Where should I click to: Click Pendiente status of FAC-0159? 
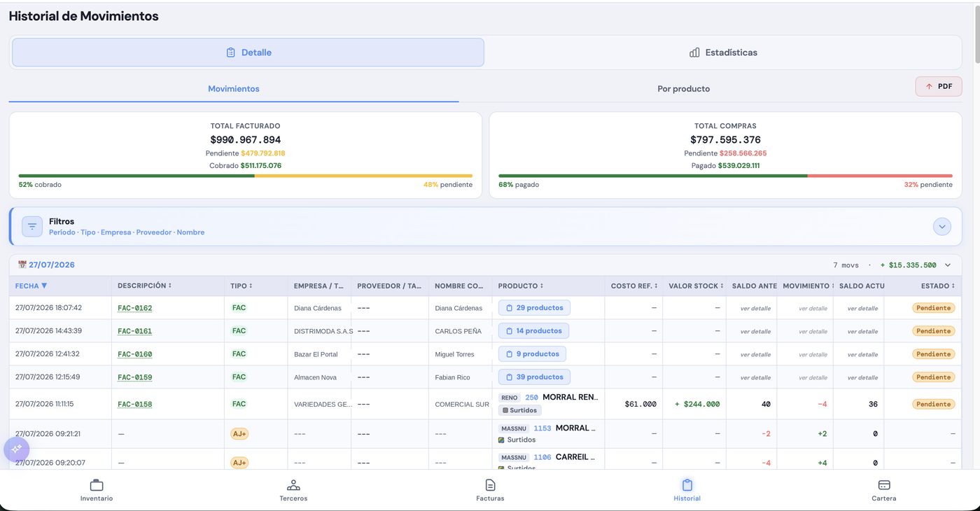point(934,377)
